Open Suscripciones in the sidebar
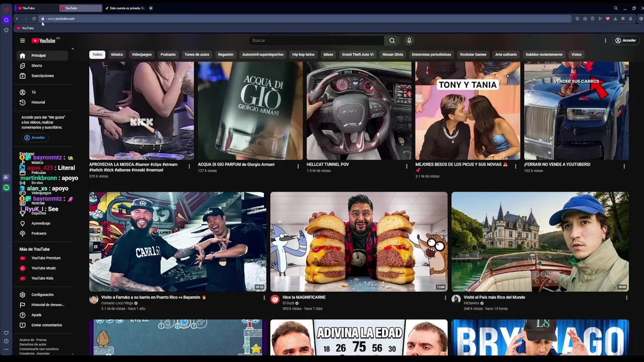The width and height of the screenshot is (644, 362). tap(42, 76)
